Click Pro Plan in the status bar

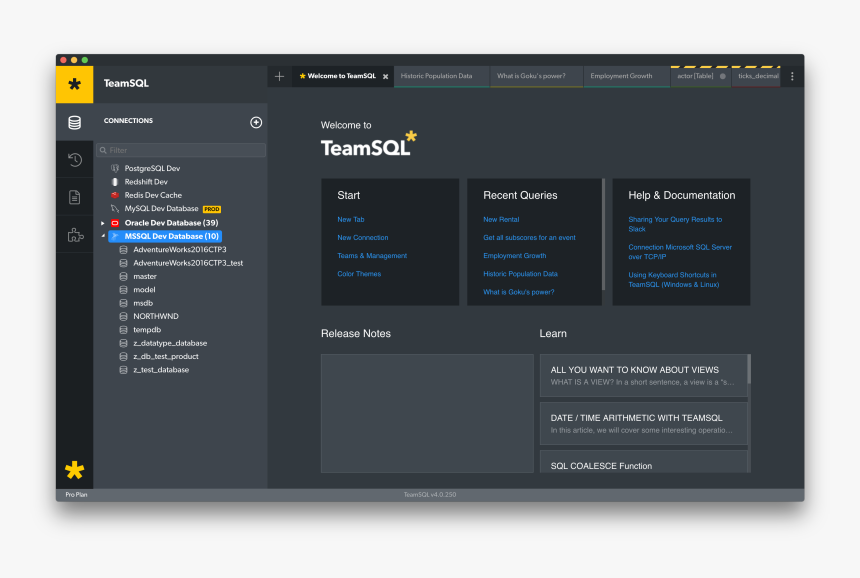click(x=76, y=495)
